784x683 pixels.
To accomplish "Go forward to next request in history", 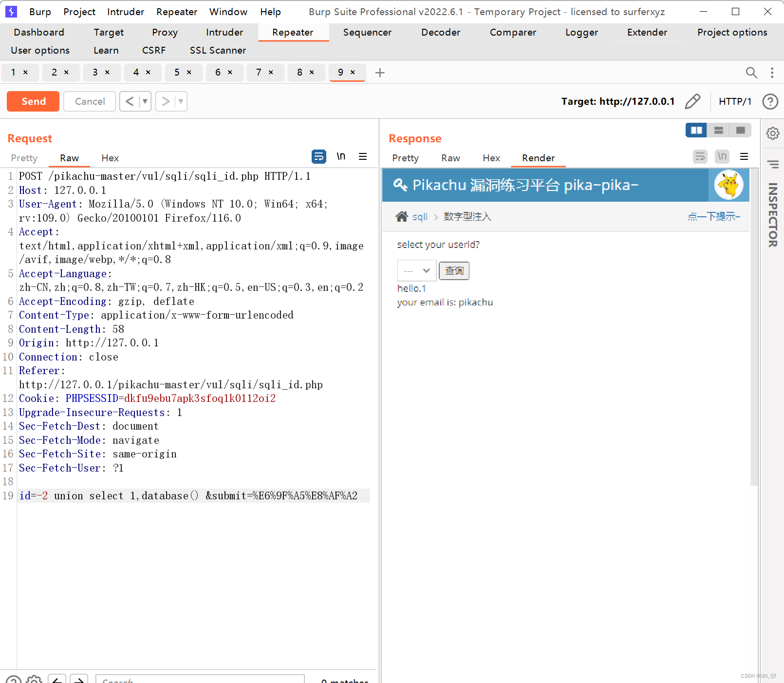I will coord(166,101).
